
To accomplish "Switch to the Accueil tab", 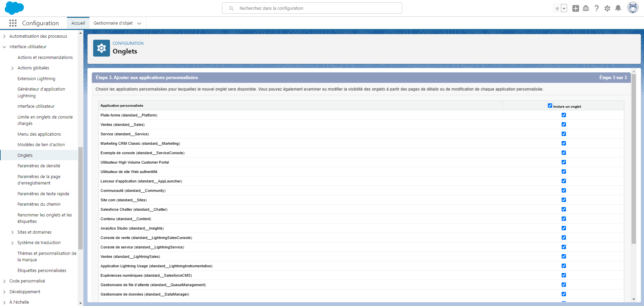I will click(x=78, y=23).
